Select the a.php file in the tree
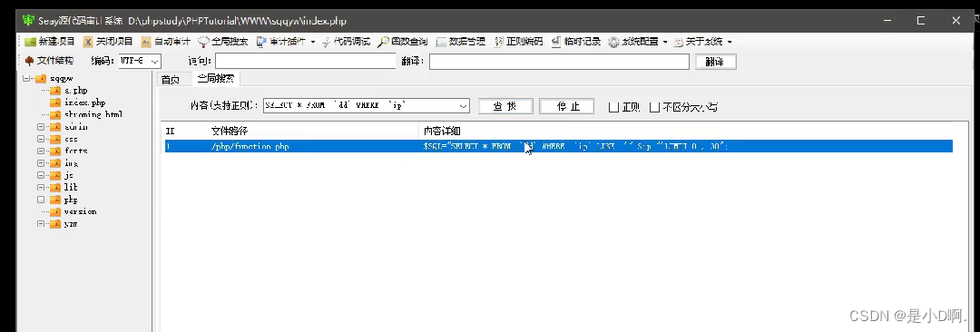The image size is (980, 332). click(75, 91)
